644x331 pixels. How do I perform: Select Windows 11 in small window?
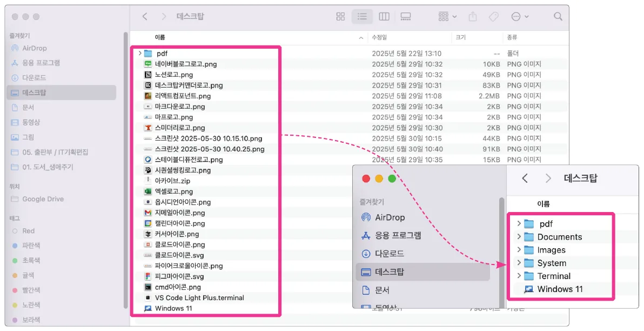click(x=560, y=289)
